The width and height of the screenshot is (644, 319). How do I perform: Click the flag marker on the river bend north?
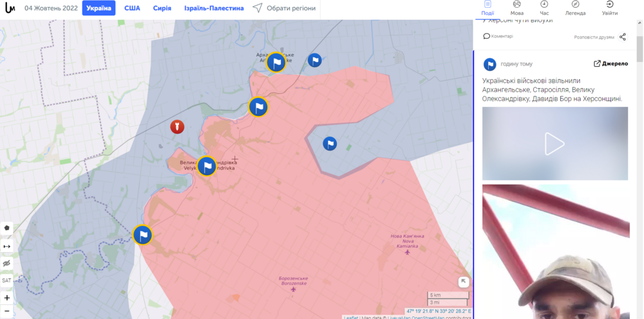pos(259,107)
